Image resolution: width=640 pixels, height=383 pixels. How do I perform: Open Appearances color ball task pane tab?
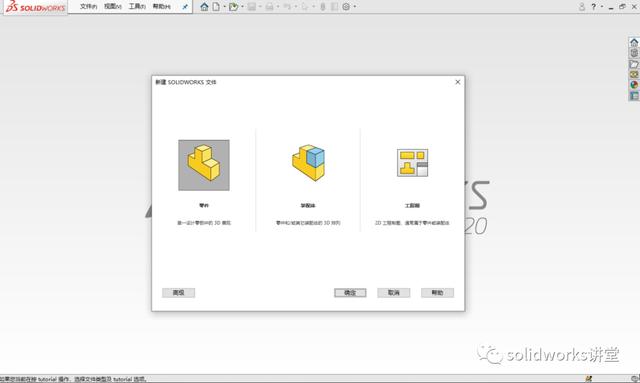(x=634, y=85)
